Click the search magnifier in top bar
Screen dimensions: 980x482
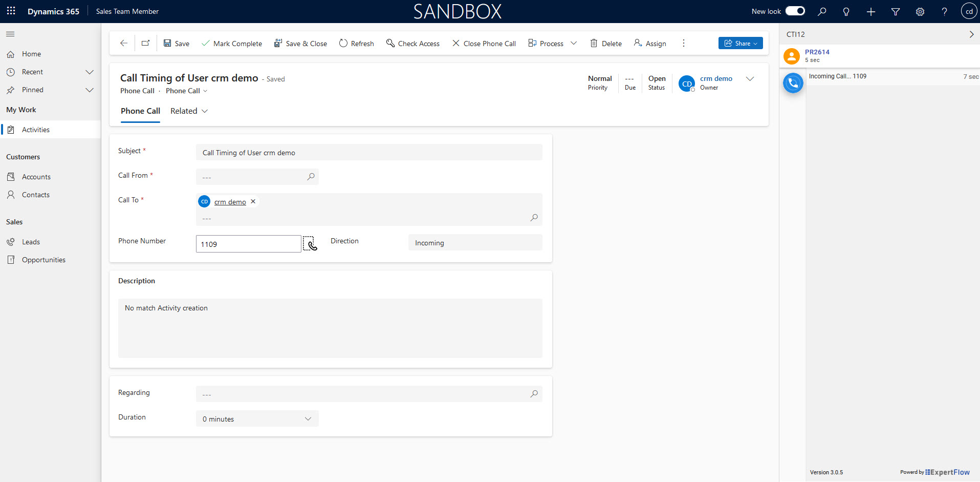click(x=822, y=12)
